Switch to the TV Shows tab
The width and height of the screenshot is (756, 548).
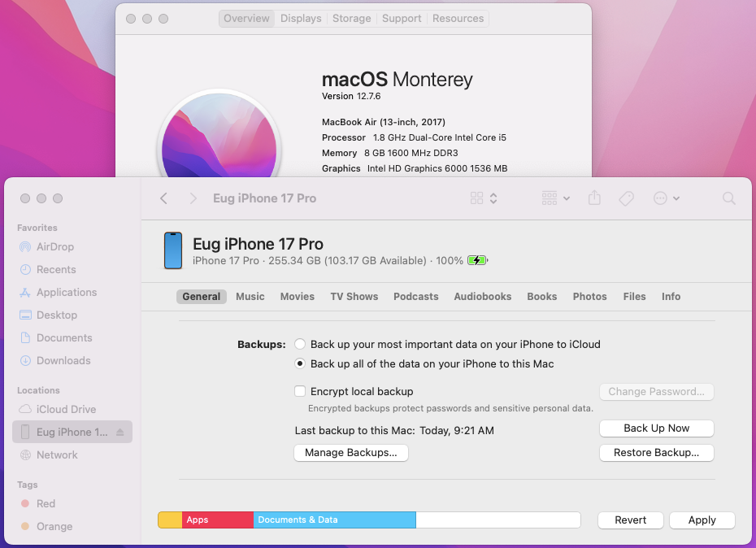(x=354, y=297)
